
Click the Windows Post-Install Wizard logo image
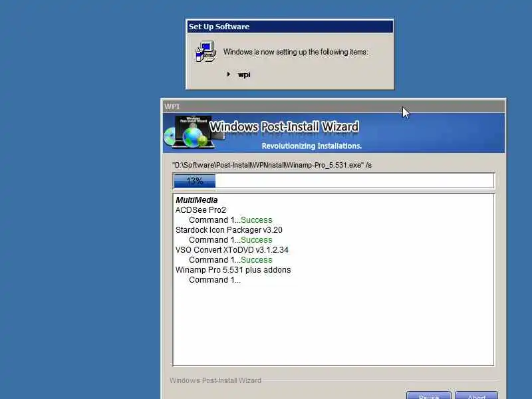pyautogui.click(x=194, y=132)
